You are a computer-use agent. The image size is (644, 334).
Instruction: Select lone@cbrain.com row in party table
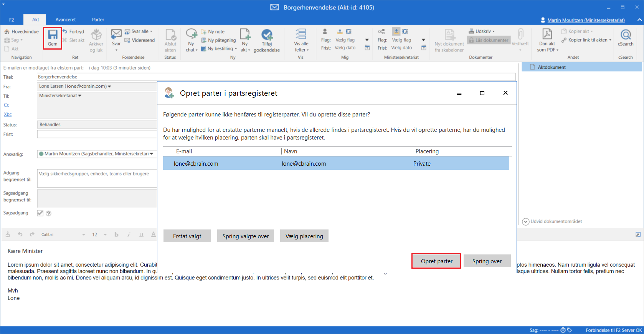(336, 163)
